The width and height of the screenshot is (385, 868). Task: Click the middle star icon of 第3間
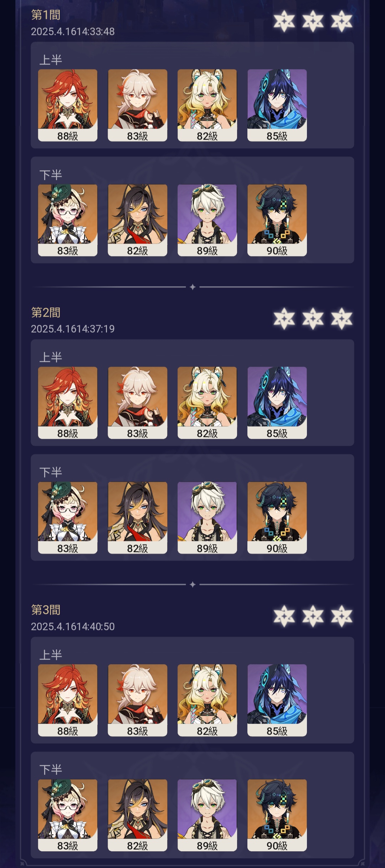point(313,616)
